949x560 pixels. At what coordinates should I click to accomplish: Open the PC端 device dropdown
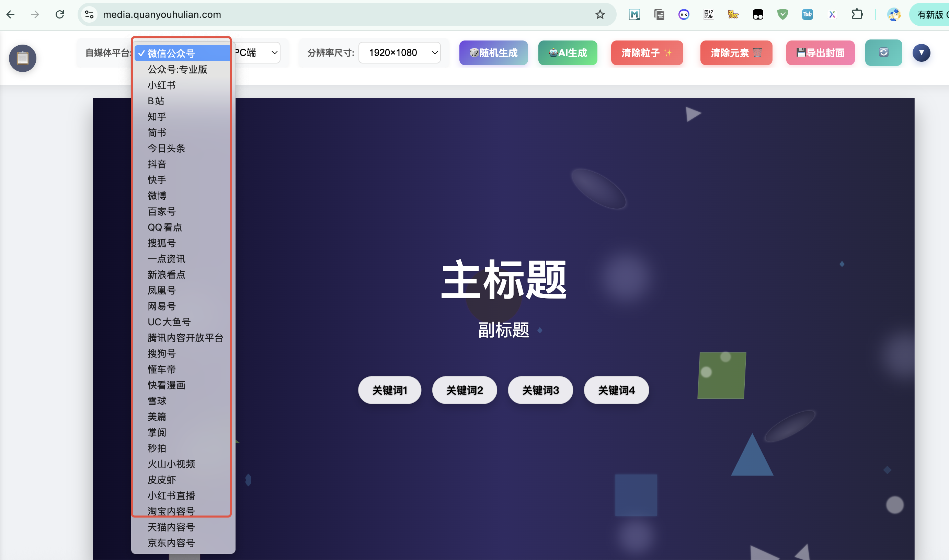[258, 52]
